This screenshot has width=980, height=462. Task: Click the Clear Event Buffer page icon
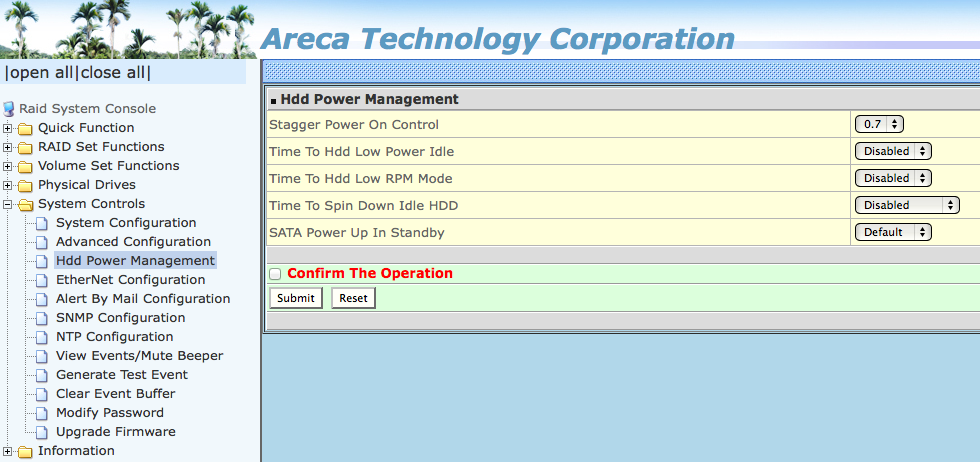[42, 394]
